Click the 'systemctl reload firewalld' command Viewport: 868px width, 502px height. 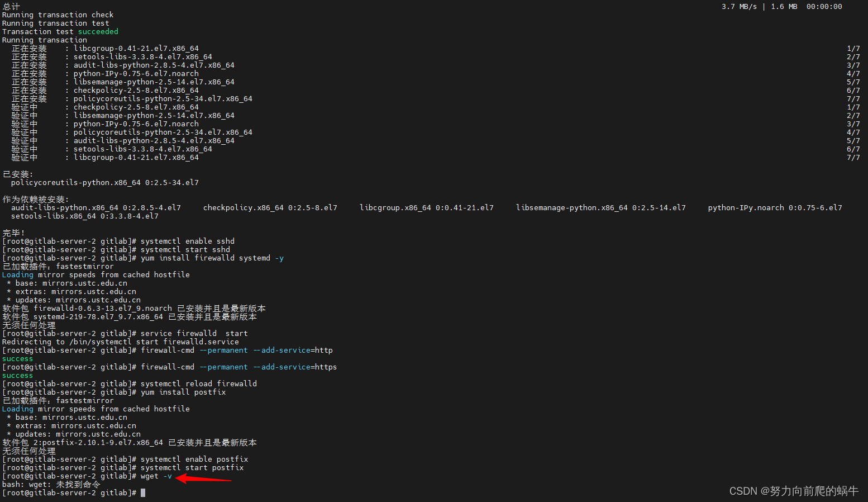coord(199,384)
